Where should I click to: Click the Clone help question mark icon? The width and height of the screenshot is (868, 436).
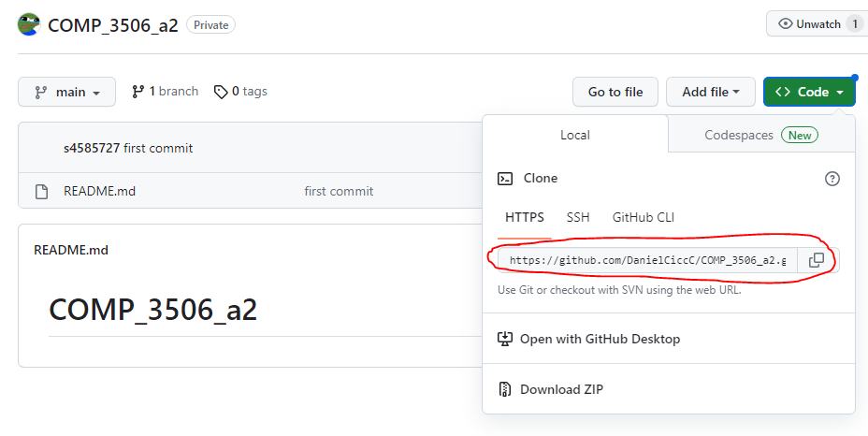pos(832,179)
